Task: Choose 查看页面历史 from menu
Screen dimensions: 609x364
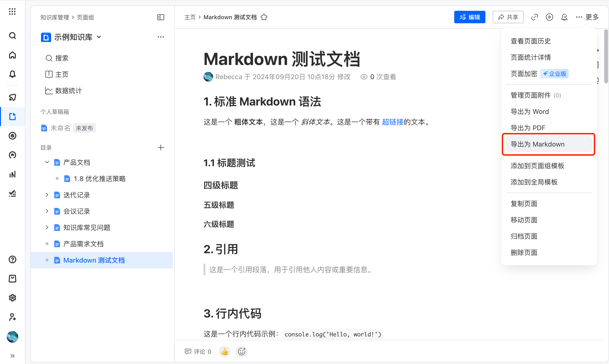Action: coord(549,41)
